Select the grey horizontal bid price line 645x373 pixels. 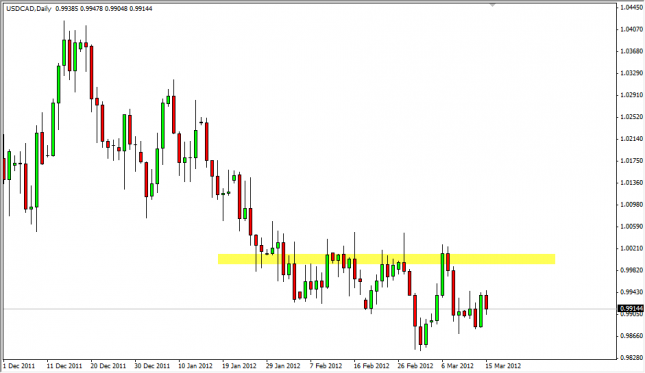[x=311, y=309]
